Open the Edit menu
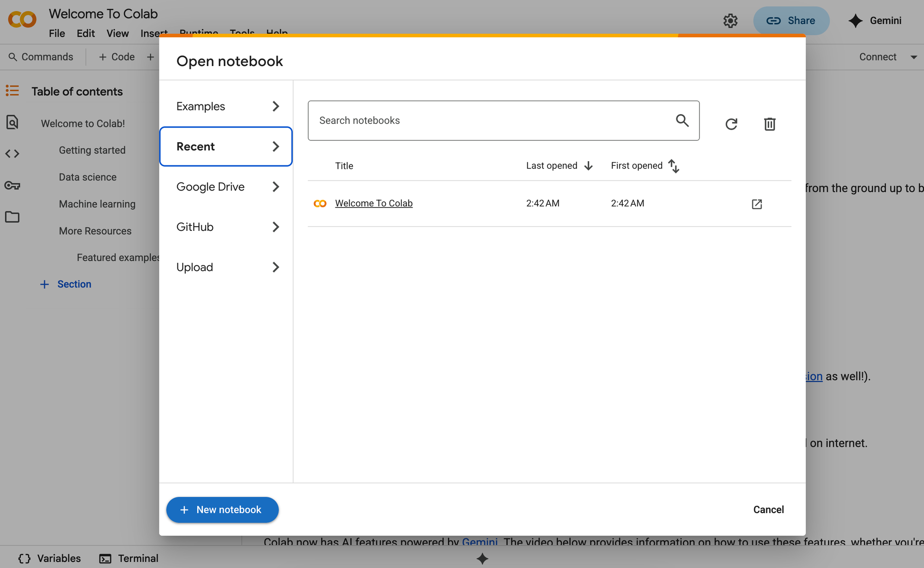924x568 pixels. pos(85,33)
